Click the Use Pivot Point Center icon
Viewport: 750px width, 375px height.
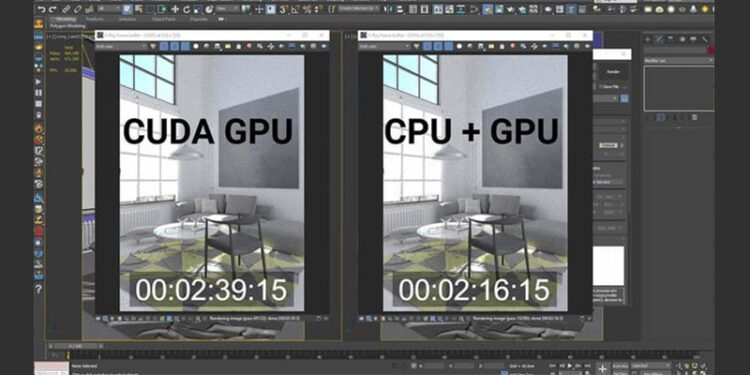(245, 9)
